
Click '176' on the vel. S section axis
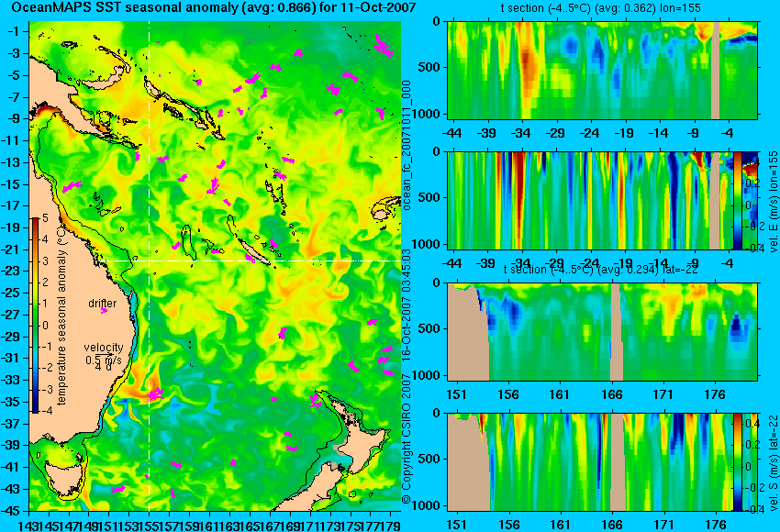pos(716,525)
